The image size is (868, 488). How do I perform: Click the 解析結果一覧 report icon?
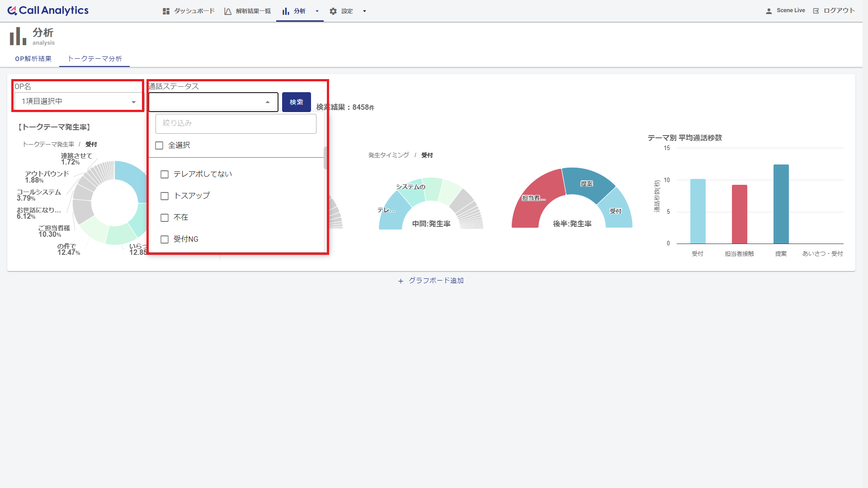click(228, 10)
